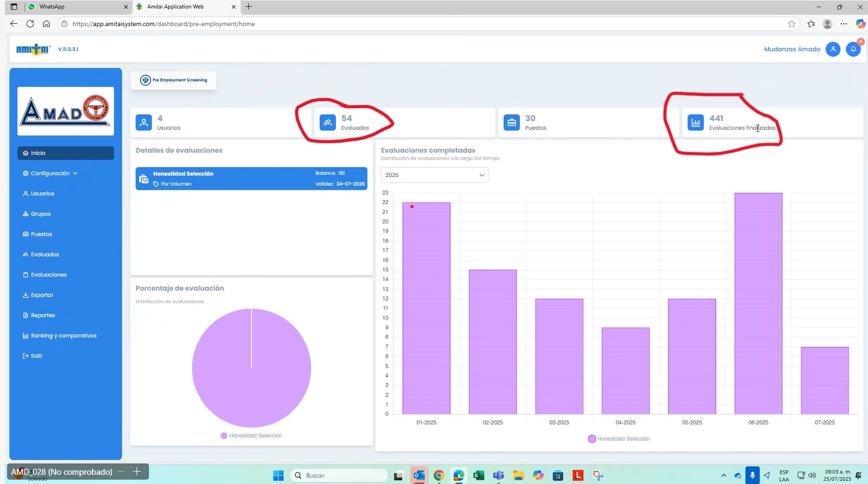Open the 2025 year dropdown
Viewport: 868px width, 484px height.
tap(435, 175)
